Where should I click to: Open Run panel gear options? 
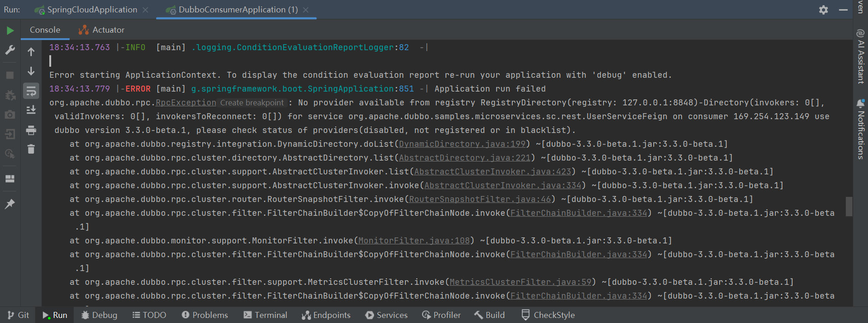tap(823, 10)
